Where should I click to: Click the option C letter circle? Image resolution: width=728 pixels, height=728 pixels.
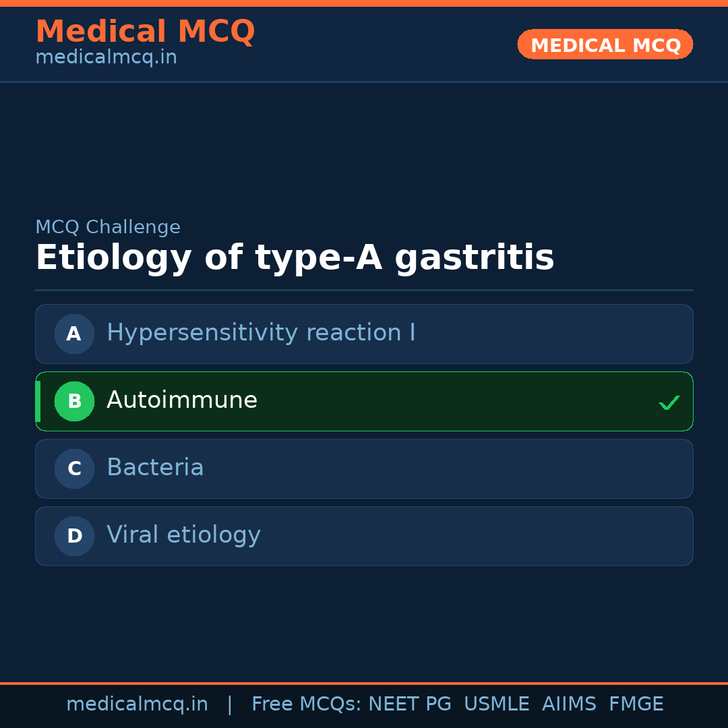[x=74, y=468]
